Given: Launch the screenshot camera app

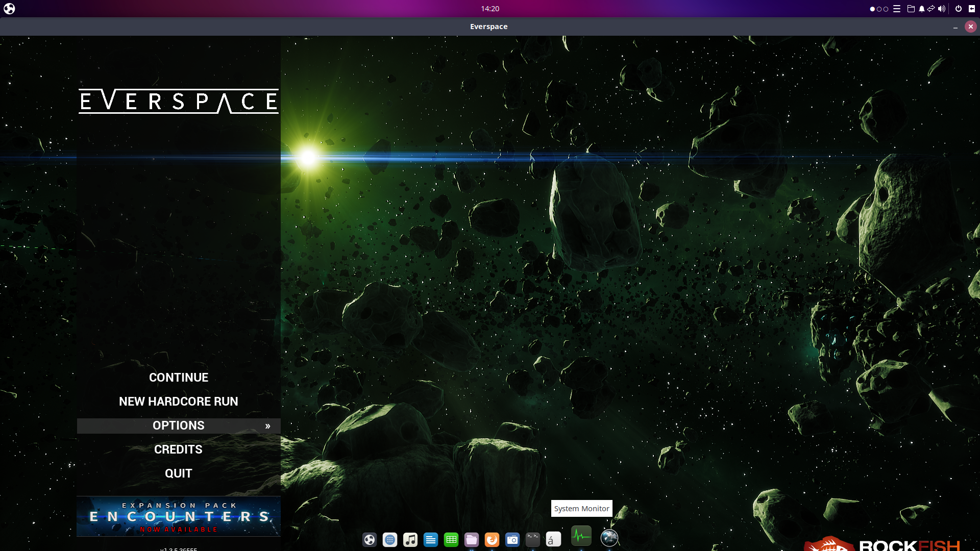Looking at the screenshot, I should [x=512, y=539].
